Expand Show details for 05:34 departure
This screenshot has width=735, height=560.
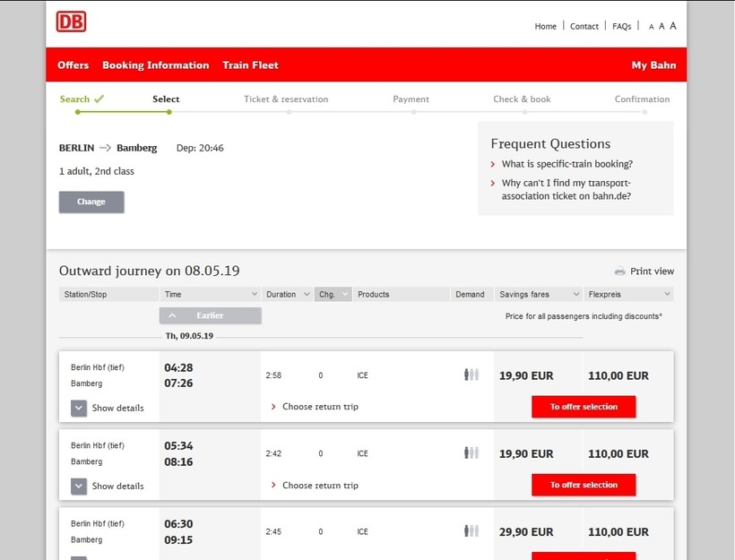tap(79, 487)
